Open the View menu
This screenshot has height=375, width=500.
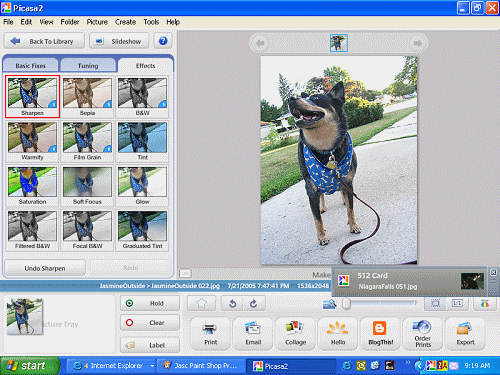[x=46, y=22]
